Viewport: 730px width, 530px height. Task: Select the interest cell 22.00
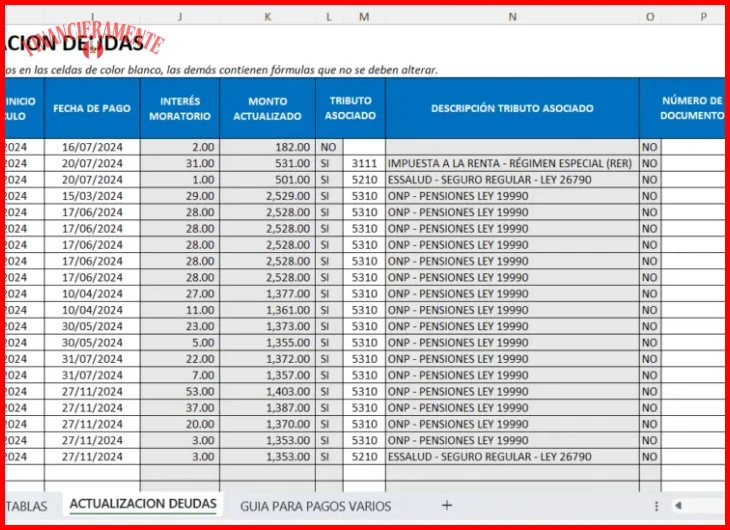(180, 359)
